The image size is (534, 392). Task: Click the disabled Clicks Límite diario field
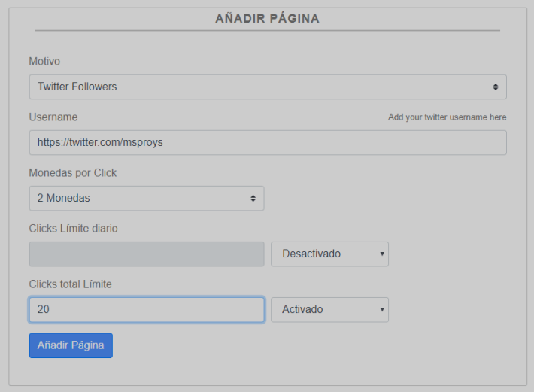(x=147, y=254)
